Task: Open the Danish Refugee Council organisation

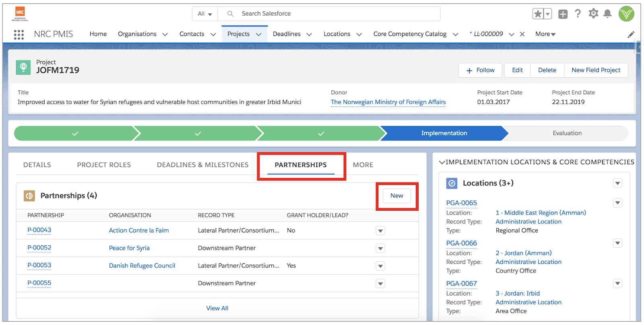Action: [142, 266]
